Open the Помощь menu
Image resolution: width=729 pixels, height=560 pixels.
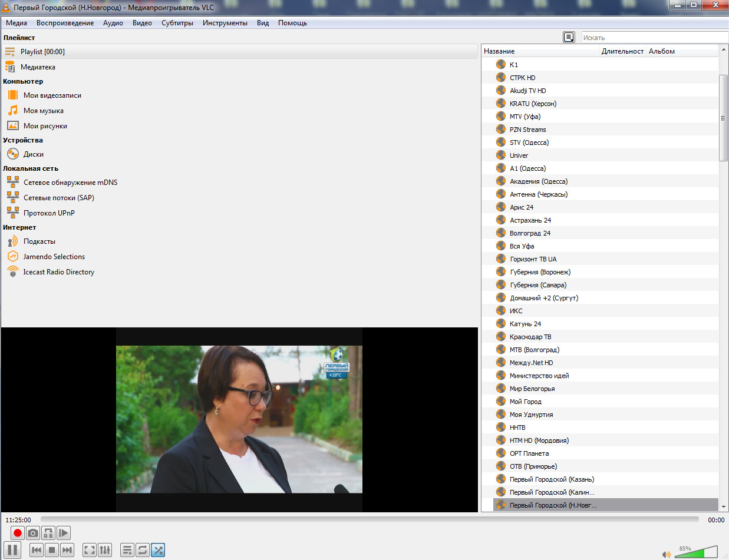pyautogui.click(x=292, y=23)
